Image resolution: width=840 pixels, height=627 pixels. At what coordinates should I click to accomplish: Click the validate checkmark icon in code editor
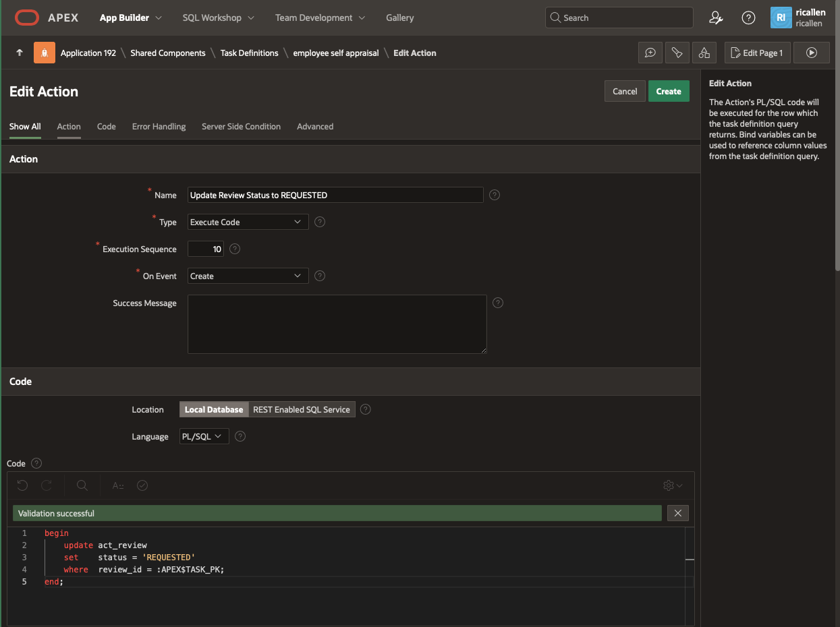tap(142, 485)
